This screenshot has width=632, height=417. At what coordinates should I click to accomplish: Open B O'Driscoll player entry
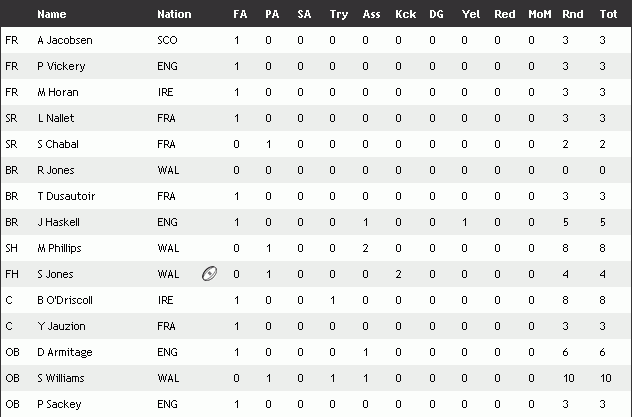64,300
